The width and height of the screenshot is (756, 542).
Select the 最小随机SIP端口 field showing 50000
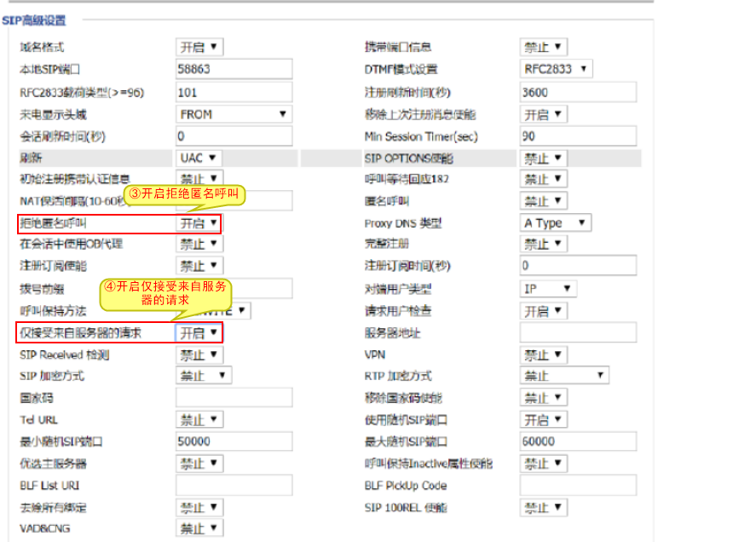[x=234, y=441]
